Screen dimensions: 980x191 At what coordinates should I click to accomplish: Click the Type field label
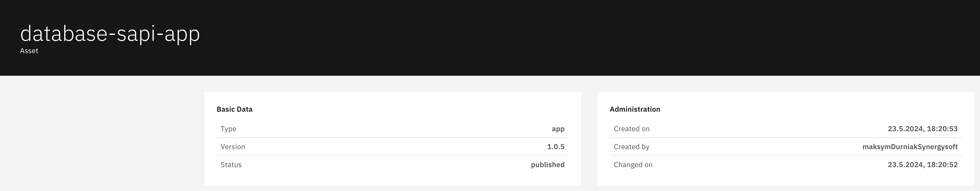click(228, 129)
